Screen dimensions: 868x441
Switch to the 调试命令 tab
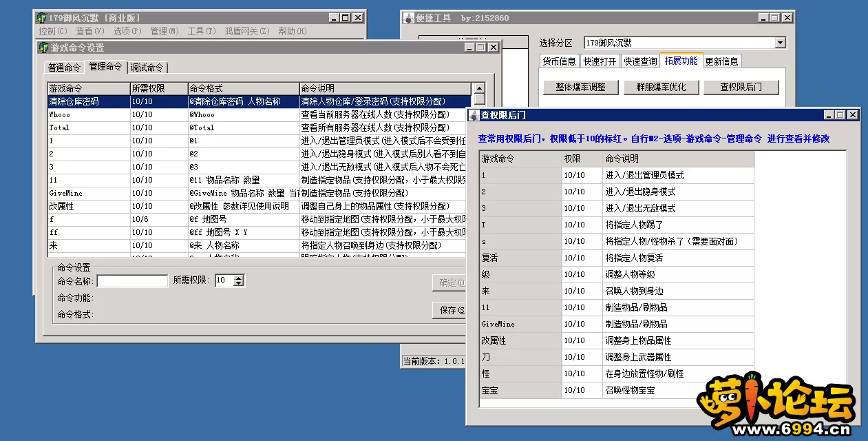tap(147, 68)
